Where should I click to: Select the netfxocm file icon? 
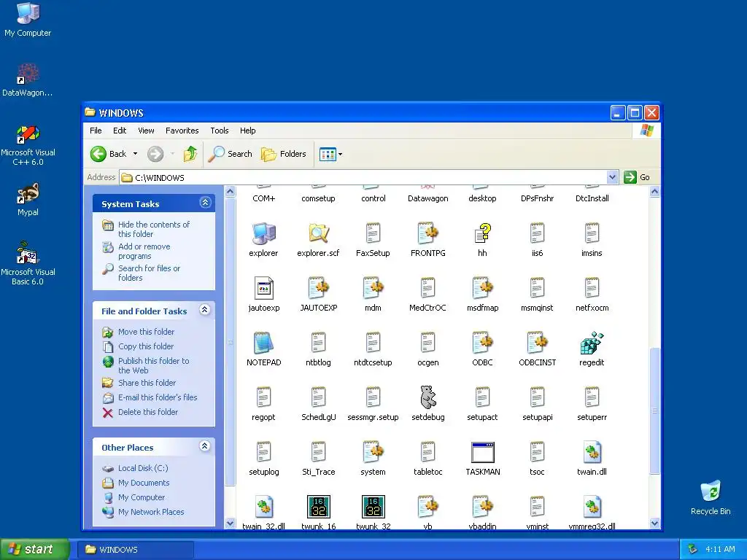coord(592,289)
